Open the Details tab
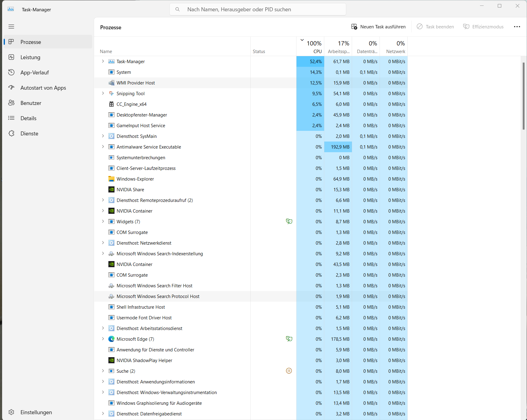Viewport: 527px width, 420px height. click(x=48, y=118)
